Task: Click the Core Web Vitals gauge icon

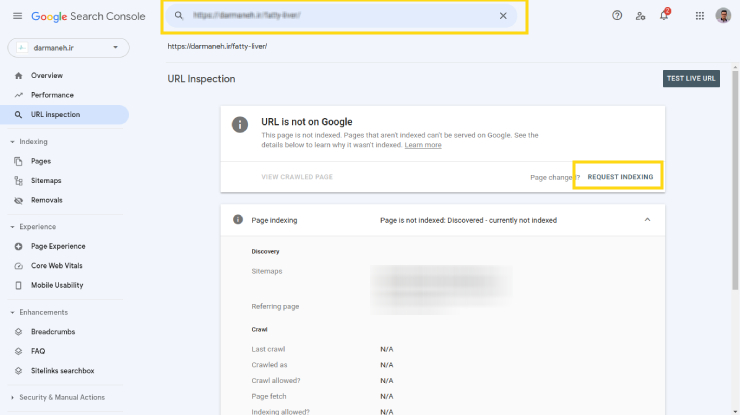Action: tap(18, 266)
